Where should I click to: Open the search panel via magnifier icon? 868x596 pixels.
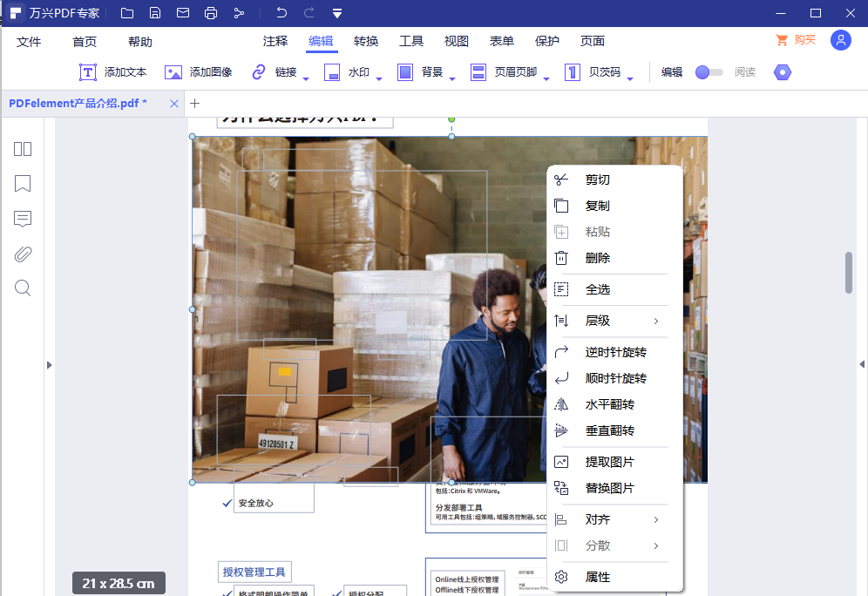(22, 288)
